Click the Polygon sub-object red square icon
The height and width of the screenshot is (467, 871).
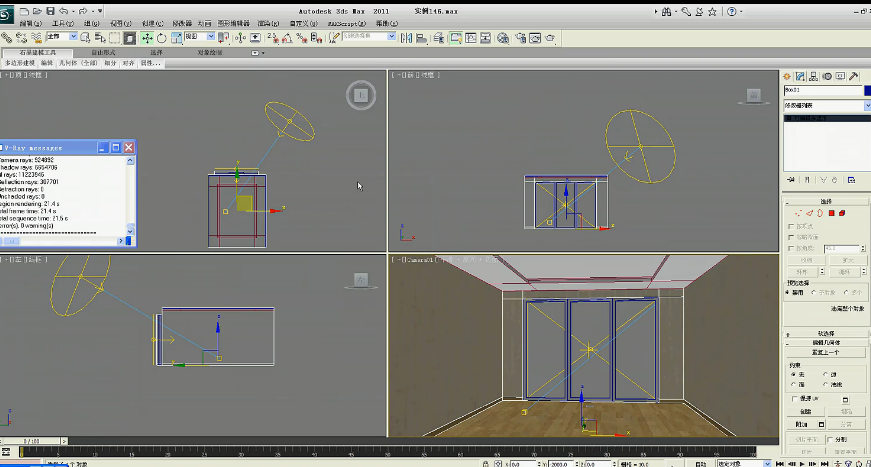tap(830, 213)
